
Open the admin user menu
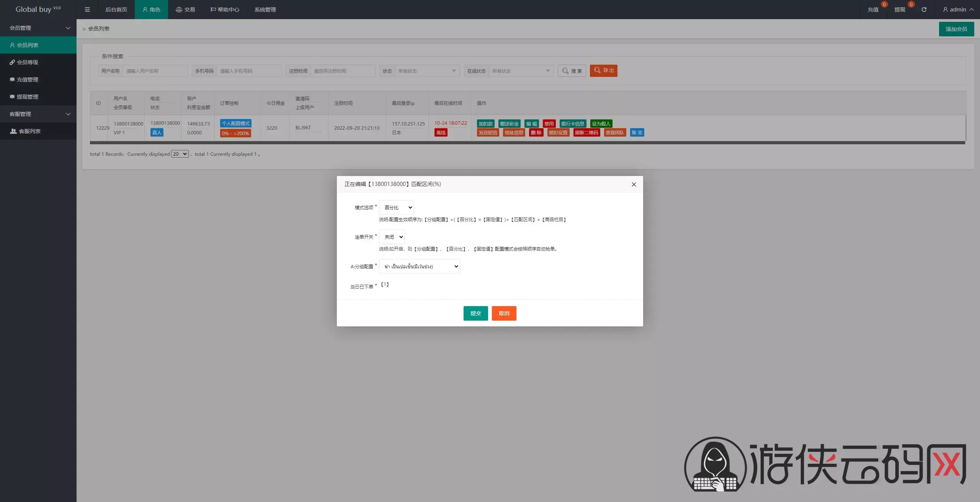958,10
